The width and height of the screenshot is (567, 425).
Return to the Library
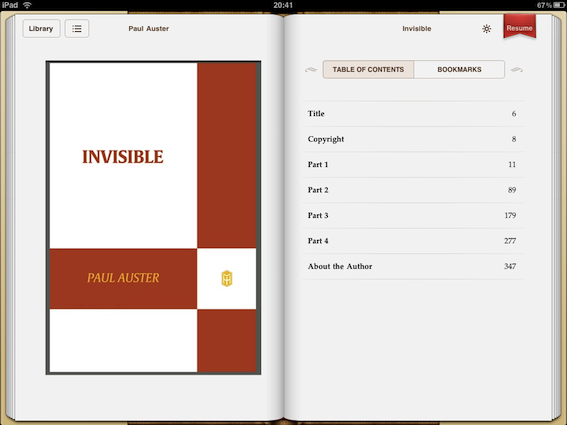[41, 29]
